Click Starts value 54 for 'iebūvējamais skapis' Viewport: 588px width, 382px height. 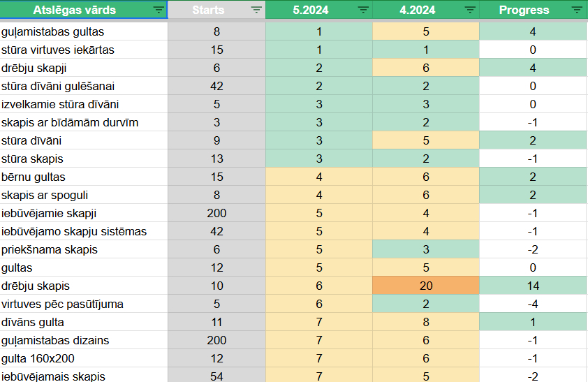[x=216, y=376]
